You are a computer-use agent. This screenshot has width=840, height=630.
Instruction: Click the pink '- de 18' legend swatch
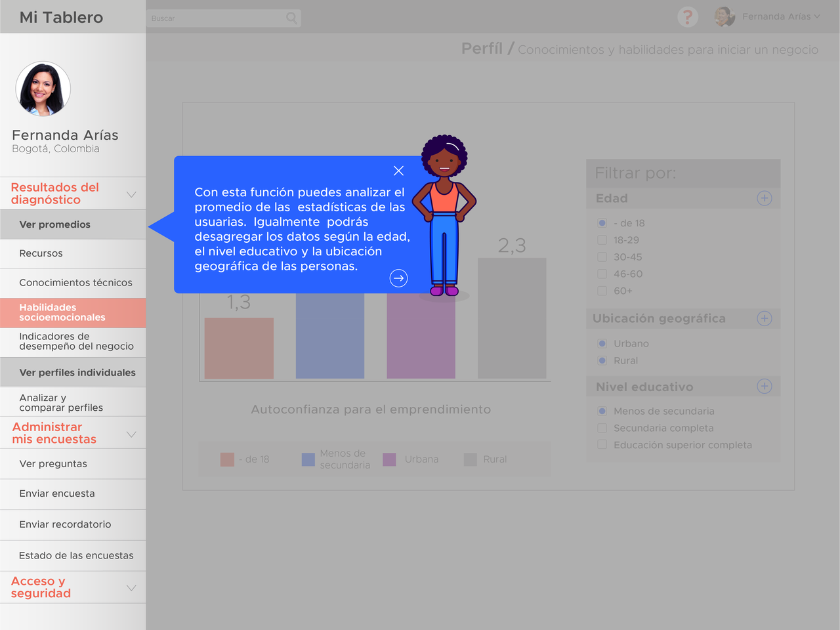click(x=227, y=459)
